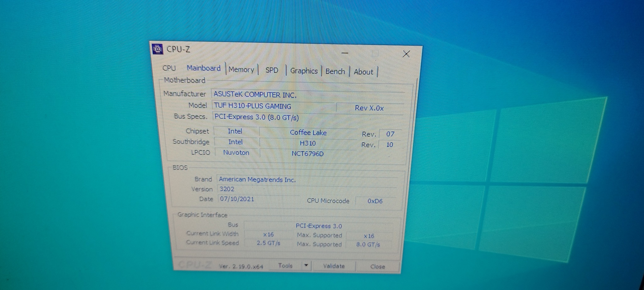The image size is (644, 290).
Task: Open the Bench tab
Action: click(x=335, y=71)
